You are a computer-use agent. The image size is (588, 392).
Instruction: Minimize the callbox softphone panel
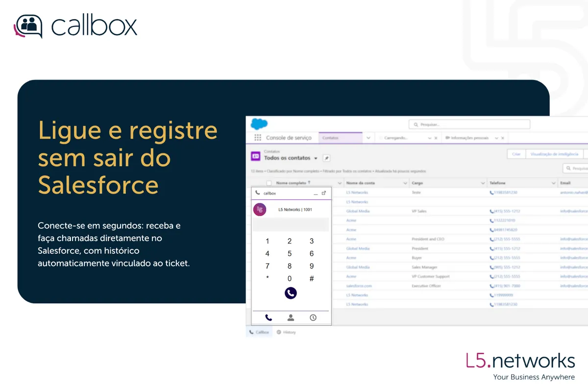[316, 194]
